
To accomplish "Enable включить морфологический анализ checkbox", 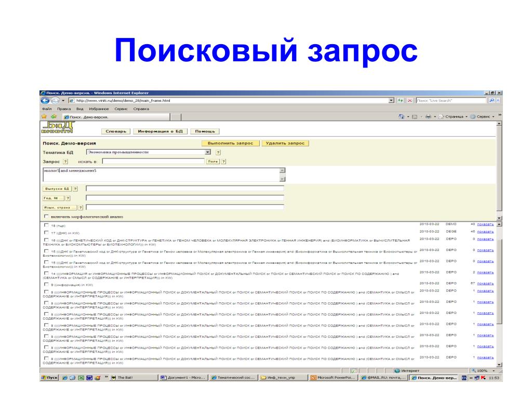I will coord(46,217).
